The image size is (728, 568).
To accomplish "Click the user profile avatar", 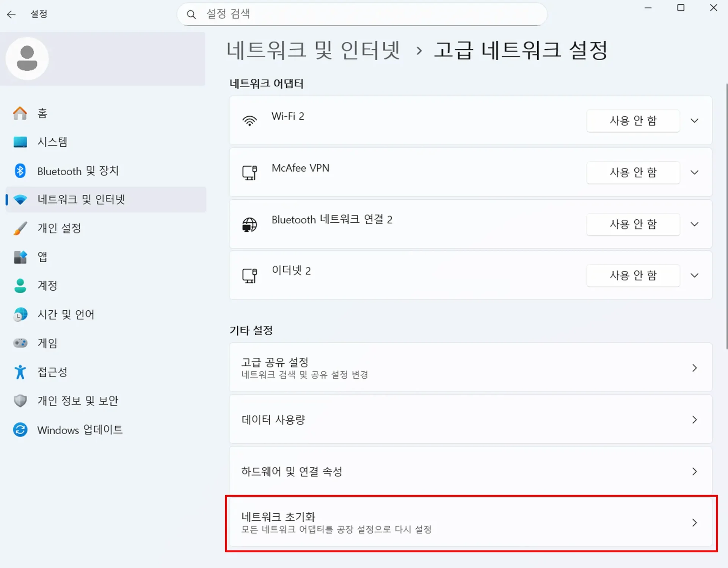I will 27,58.
